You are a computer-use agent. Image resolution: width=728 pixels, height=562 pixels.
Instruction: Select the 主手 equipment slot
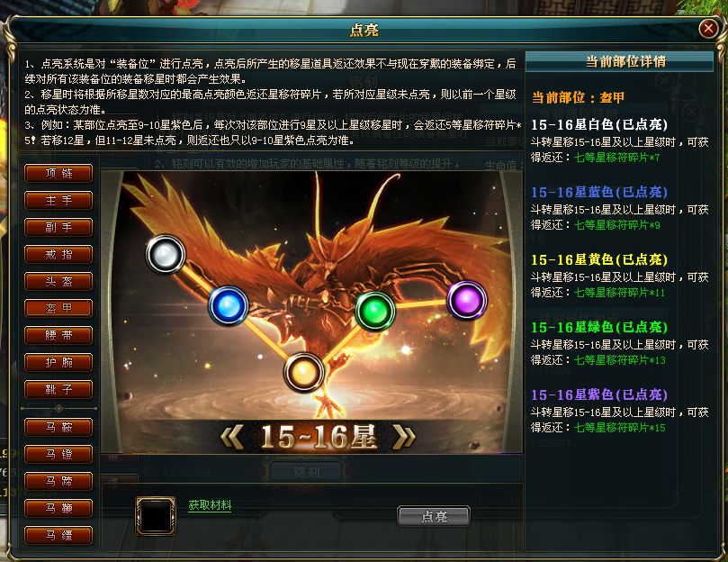[x=58, y=200]
